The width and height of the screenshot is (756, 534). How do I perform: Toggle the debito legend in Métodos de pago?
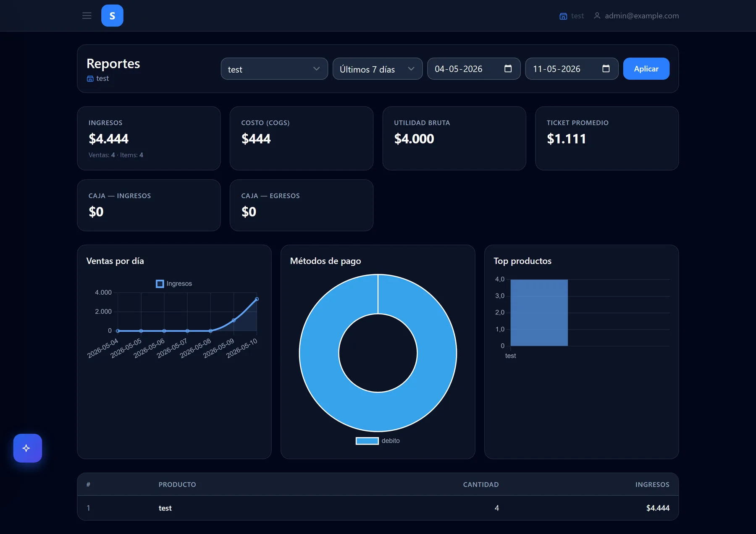[x=378, y=441]
